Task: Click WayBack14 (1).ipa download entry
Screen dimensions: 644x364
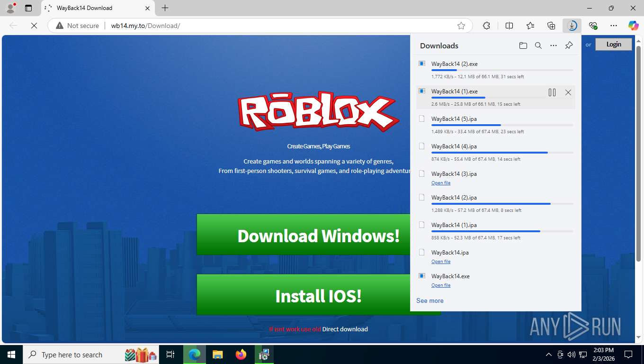Action: tap(496, 231)
